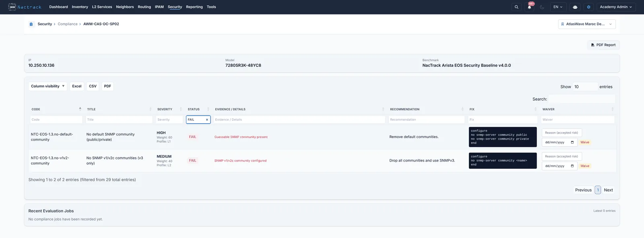This screenshot has height=238, width=644.
Task: Open the Routing menu
Action: pyautogui.click(x=144, y=7)
